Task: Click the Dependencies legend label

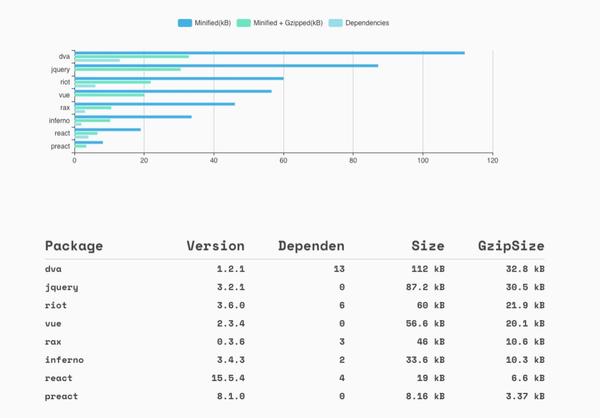Action: point(367,23)
